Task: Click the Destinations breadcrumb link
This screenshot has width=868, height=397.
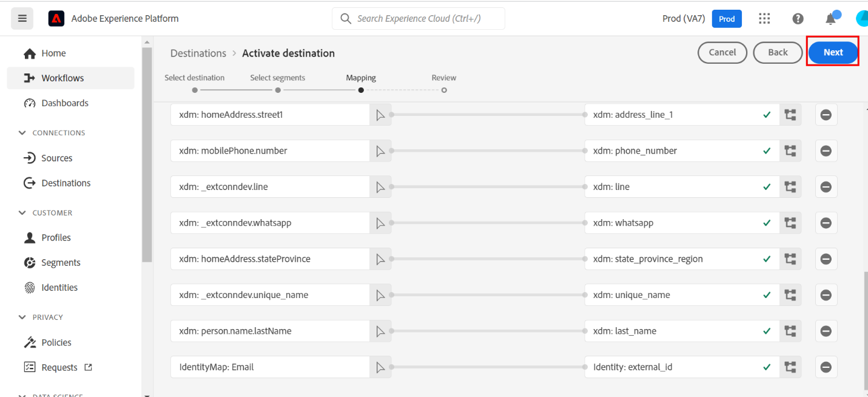Action: pyautogui.click(x=198, y=53)
